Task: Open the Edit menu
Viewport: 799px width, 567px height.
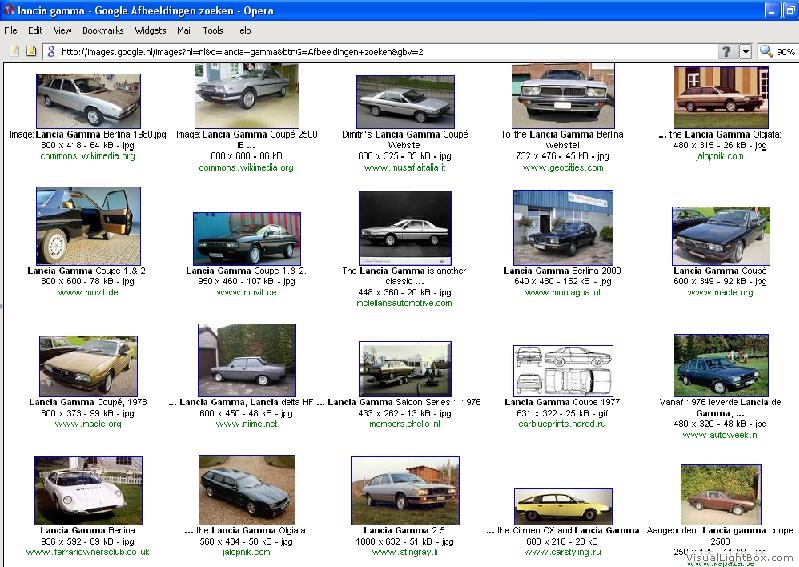Action: pyautogui.click(x=35, y=31)
